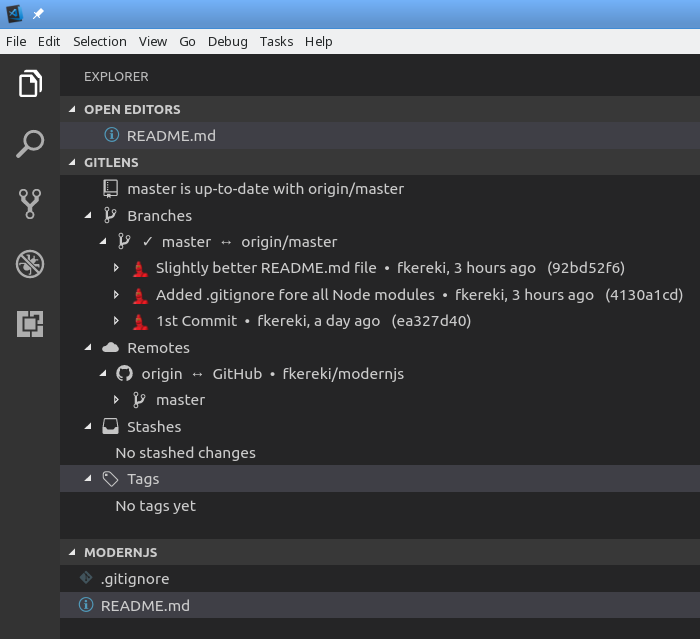Open the Debug view icon
This screenshot has width=700, height=639.
30,264
